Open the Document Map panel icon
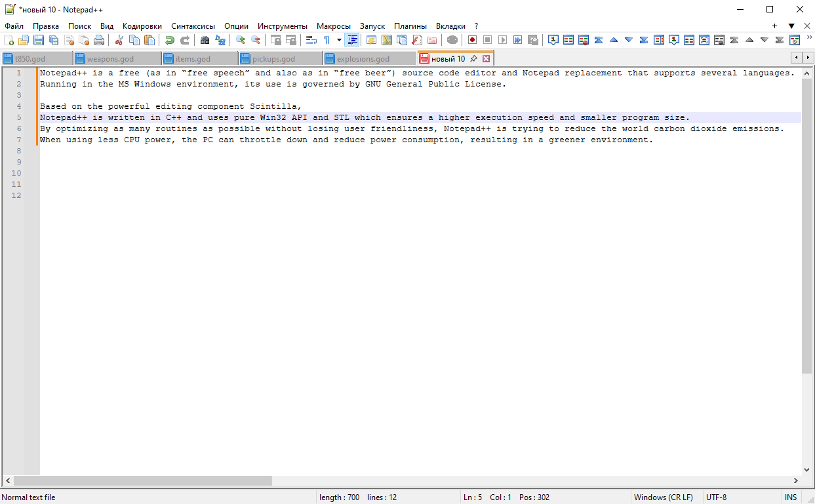Screen dimensions: 815x504 (x=386, y=40)
